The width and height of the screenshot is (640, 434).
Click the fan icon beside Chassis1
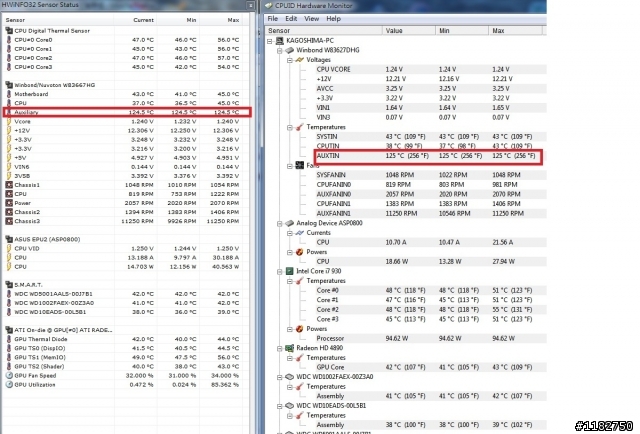pos(9,185)
